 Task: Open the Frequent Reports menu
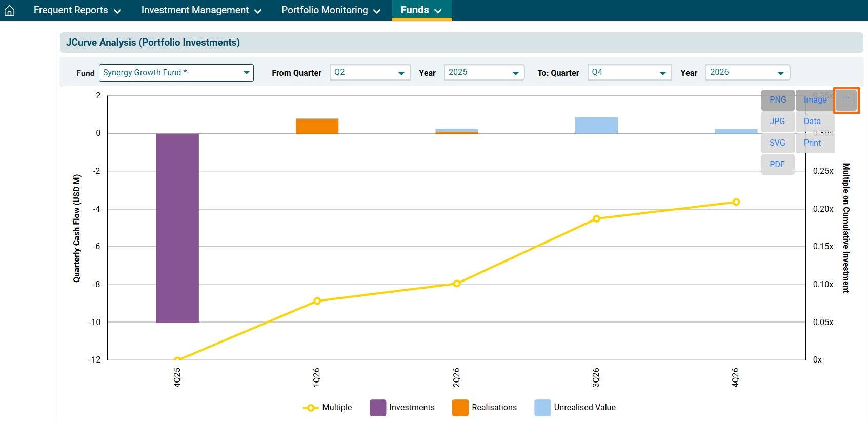pos(77,10)
